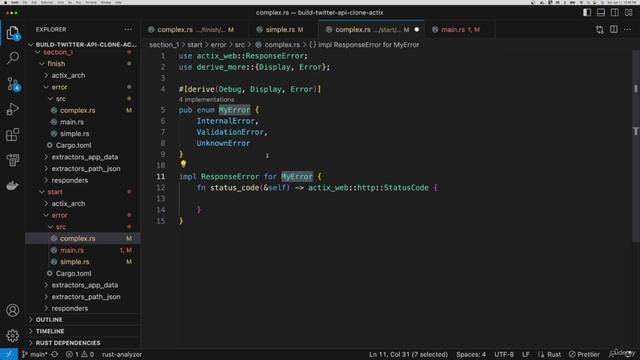The height and width of the screenshot is (360, 640).
Task: Click breadcrumb 'impl ResponseError for MyError'
Action: pyautogui.click(x=368, y=45)
